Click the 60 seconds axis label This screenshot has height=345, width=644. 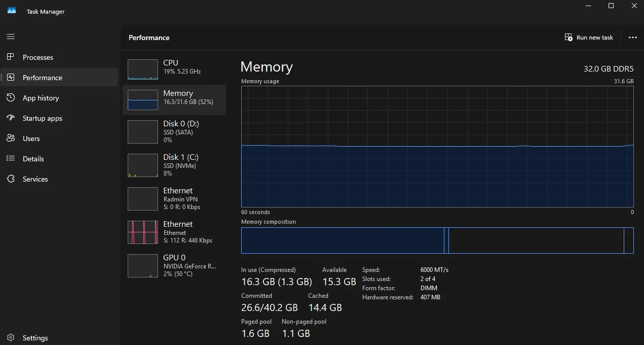click(x=255, y=212)
